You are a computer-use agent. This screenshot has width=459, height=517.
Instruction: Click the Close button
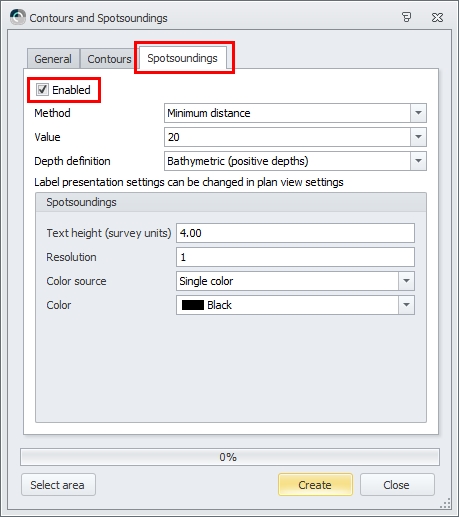(397, 485)
